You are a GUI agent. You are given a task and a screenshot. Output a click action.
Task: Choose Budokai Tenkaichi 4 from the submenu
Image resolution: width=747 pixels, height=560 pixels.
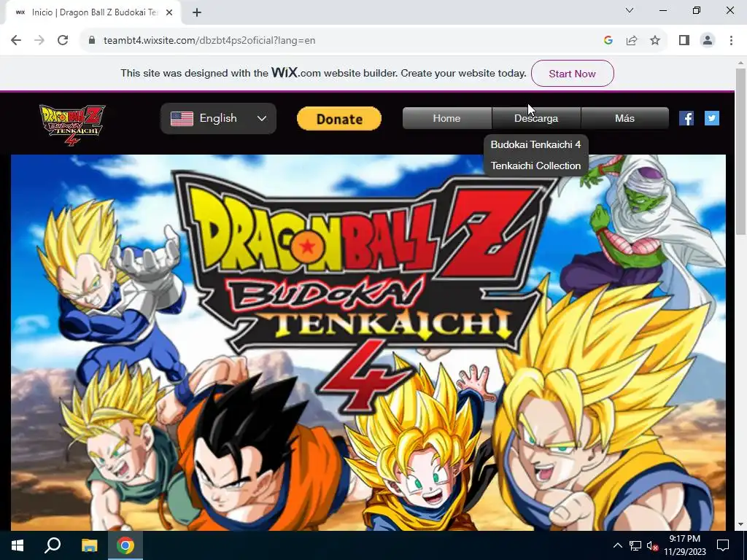pyautogui.click(x=535, y=144)
